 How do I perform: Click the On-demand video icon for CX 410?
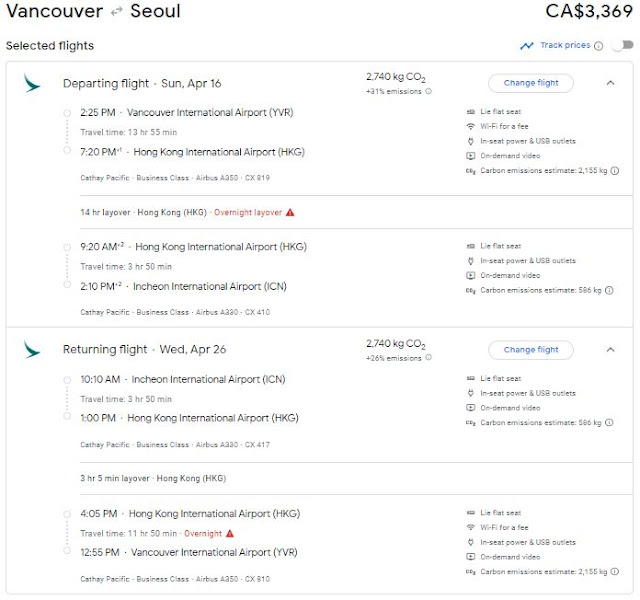(x=471, y=276)
